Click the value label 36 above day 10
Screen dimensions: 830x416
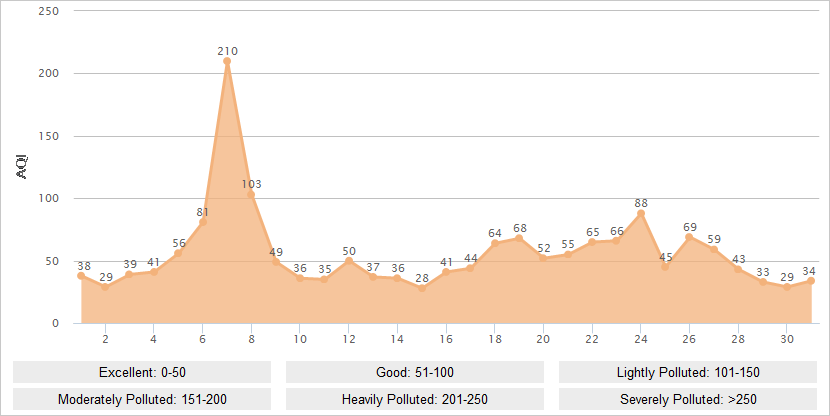[x=300, y=268]
